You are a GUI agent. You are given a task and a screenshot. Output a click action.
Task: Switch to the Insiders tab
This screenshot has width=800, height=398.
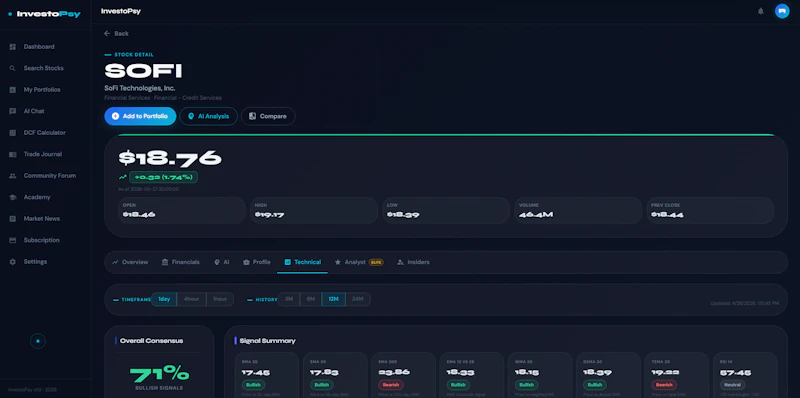tap(413, 262)
